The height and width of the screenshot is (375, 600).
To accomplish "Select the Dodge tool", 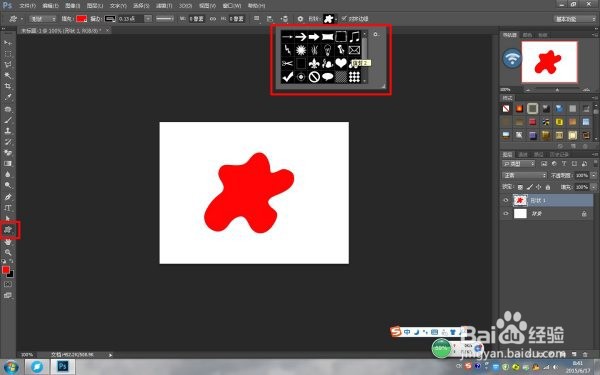I will coord(8,185).
